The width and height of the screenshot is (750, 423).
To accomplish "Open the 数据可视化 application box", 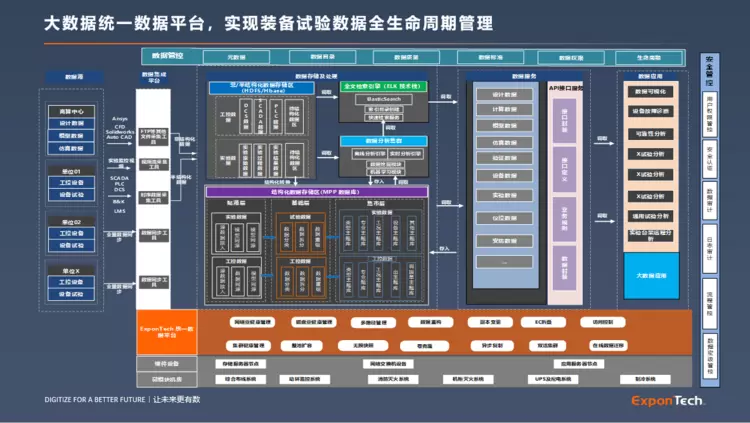I will point(649,91).
